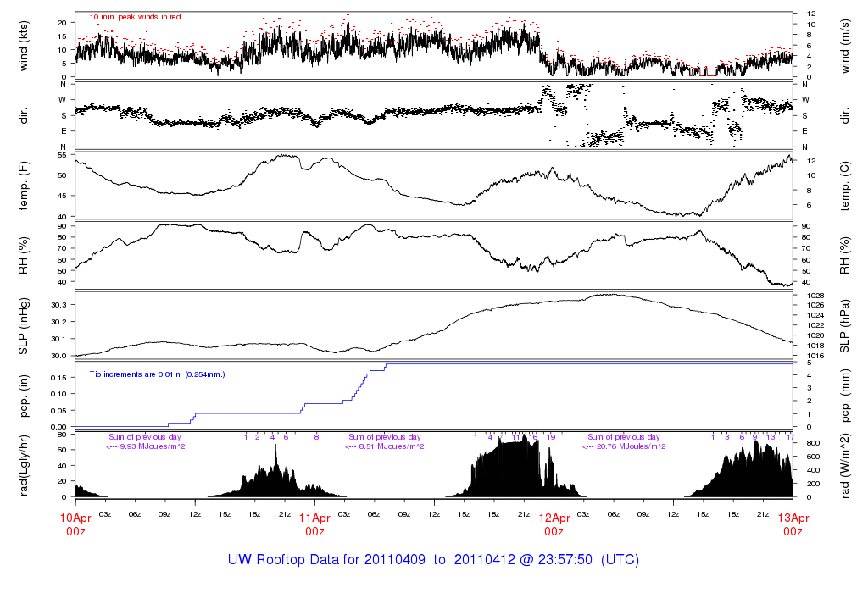Click the '06z' tick after 12Apr

pyautogui.click(x=613, y=514)
